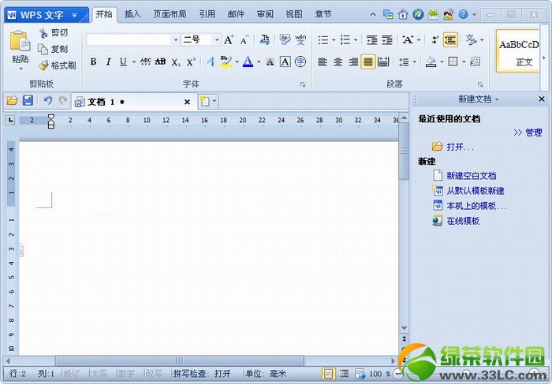Screen dimensions: 552x392
Task: Switch to the 页面布局 tab
Action: pos(170,14)
